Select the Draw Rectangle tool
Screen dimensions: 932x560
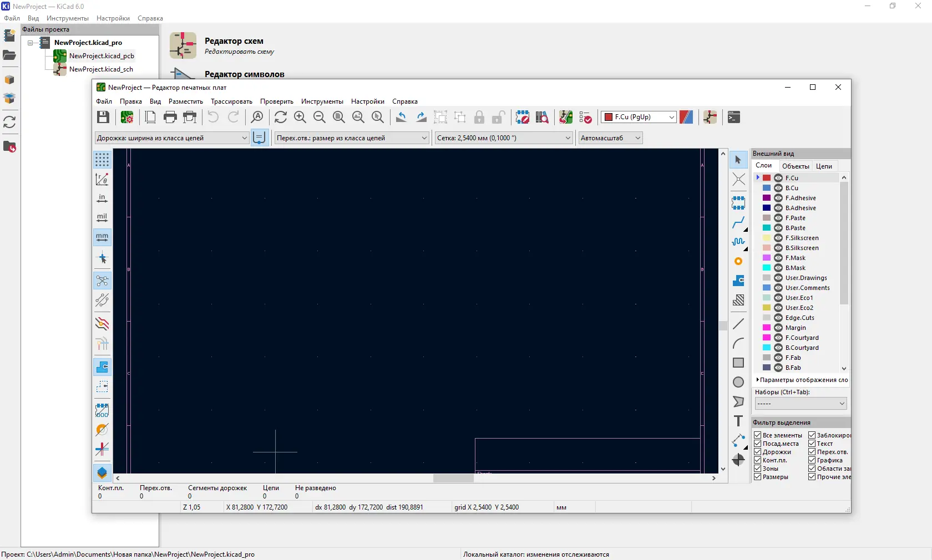[738, 363]
